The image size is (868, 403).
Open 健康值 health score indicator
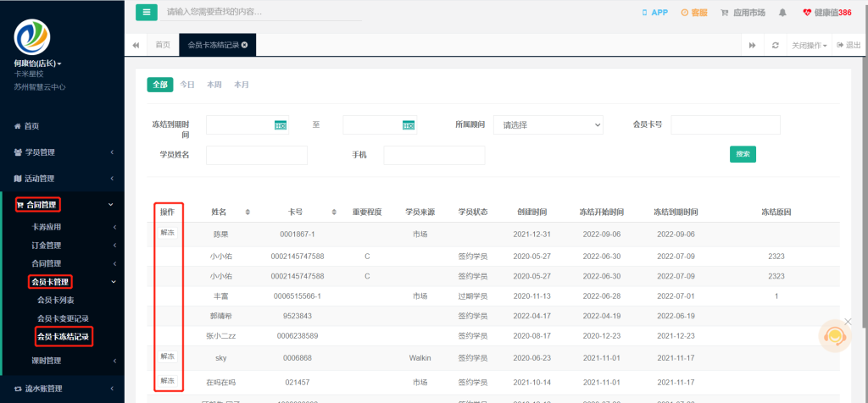(827, 13)
